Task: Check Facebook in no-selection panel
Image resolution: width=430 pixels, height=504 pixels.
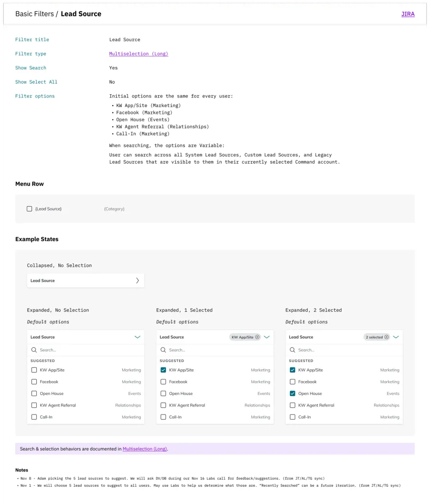Action: click(x=34, y=382)
